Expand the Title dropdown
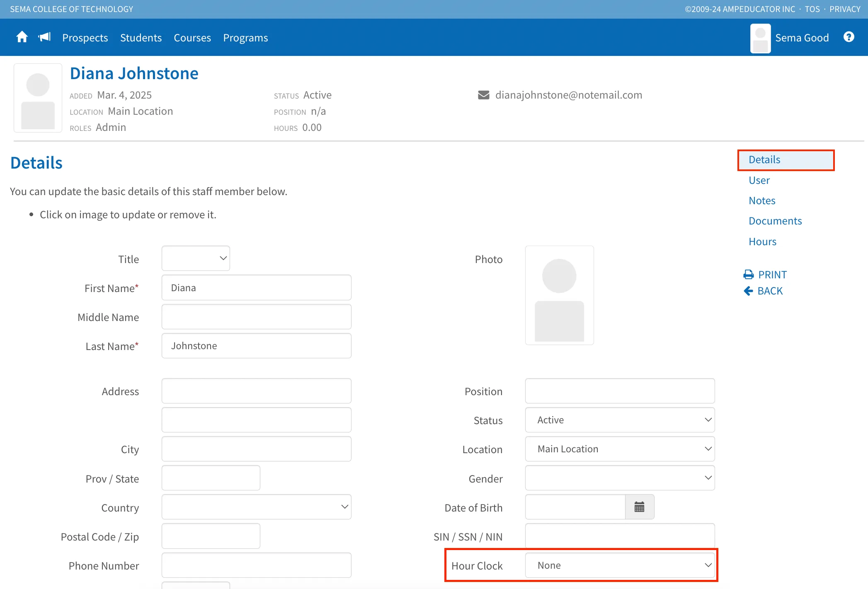Image resolution: width=868 pixels, height=589 pixels. 196,258
